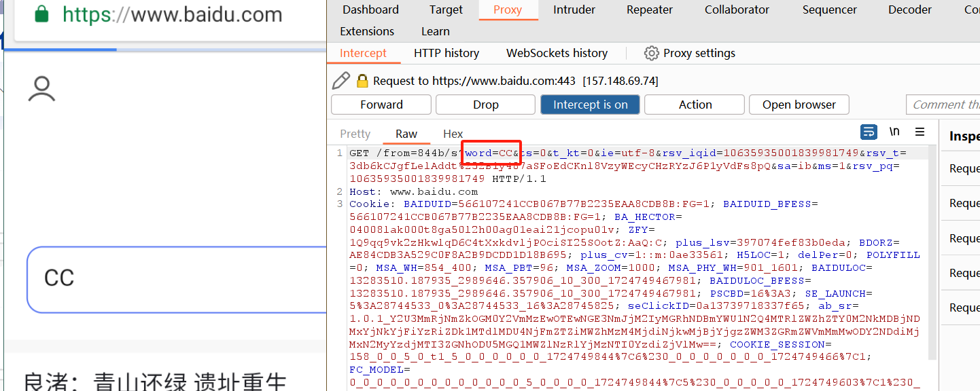980x391 pixels.
Task: Click the seClickID cookie parameter
Action: [652, 306]
